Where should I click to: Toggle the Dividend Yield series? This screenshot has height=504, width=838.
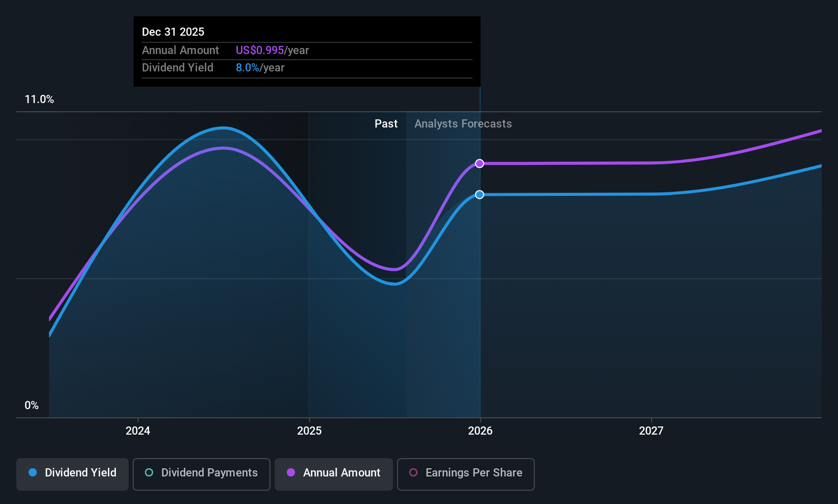(72, 474)
